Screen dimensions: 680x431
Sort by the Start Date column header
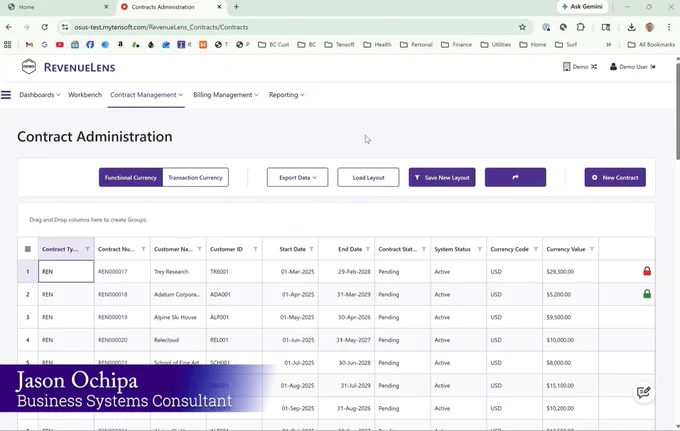point(292,249)
